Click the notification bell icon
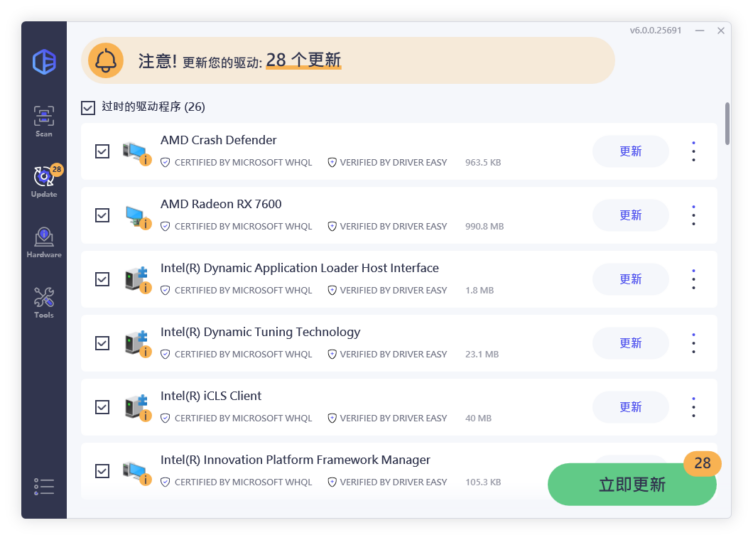The height and width of the screenshot is (540, 753). click(x=105, y=61)
